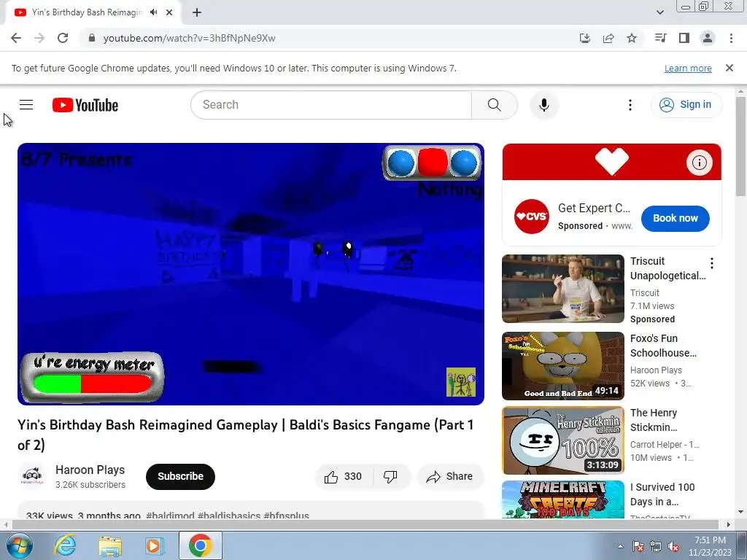Click the #baldimod hashtag
747x560 pixels.
[x=170, y=516]
